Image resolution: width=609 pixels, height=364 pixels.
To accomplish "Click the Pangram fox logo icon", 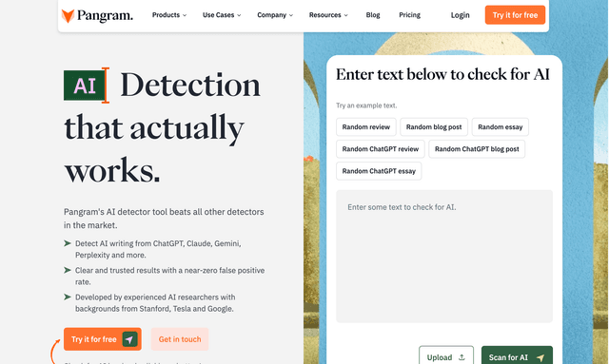I will 68,15.
